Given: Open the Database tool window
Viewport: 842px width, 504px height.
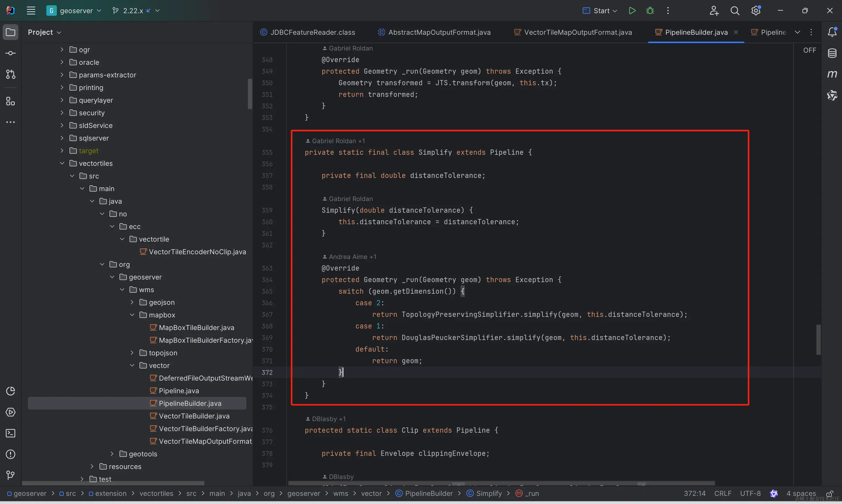Looking at the screenshot, I should point(832,53).
